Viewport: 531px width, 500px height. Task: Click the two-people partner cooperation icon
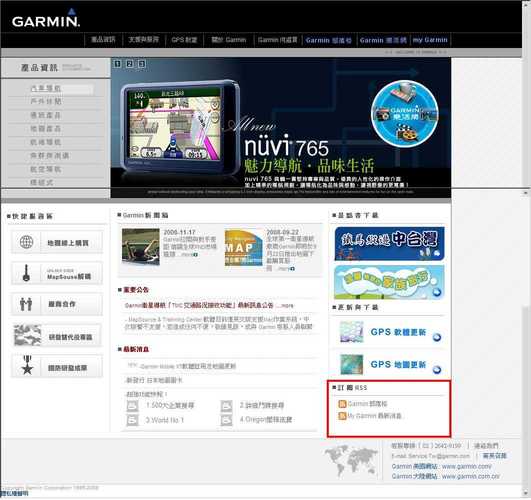pos(26,304)
